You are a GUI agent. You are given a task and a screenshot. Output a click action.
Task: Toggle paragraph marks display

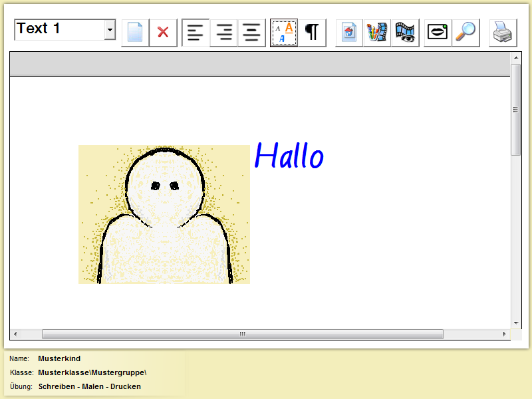pos(312,32)
